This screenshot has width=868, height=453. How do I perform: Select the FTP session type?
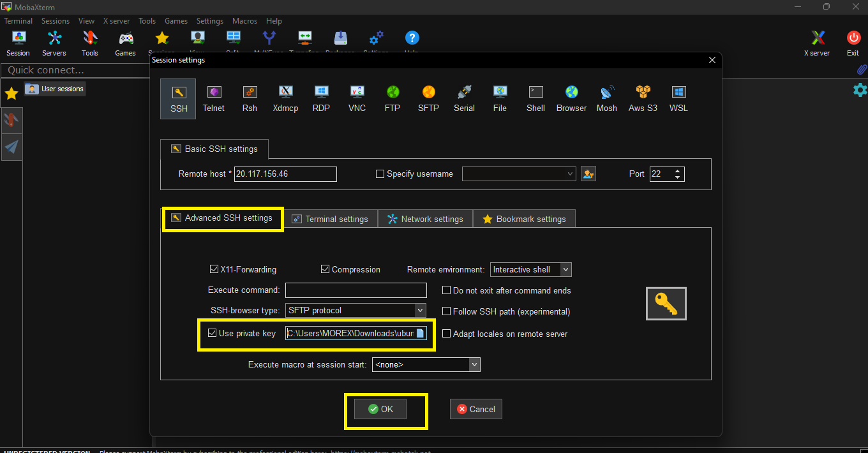[393, 99]
